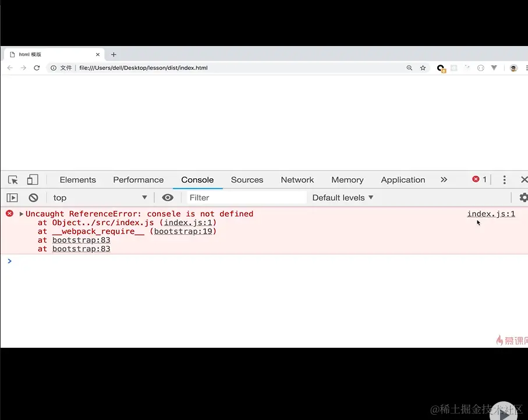Reload the page
The image size is (528, 420).
click(x=37, y=68)
